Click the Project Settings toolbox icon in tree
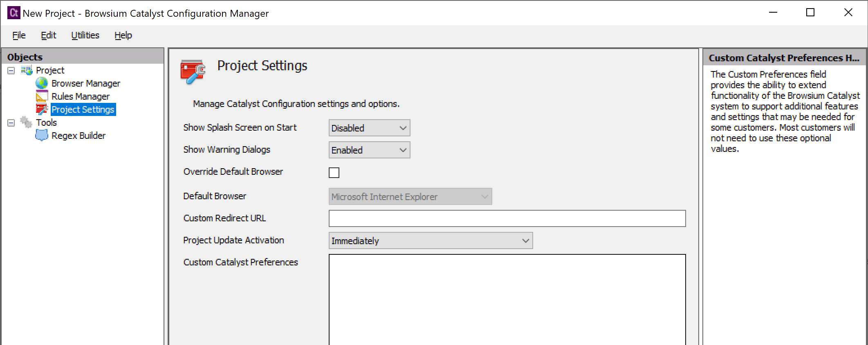 (42, 109)
